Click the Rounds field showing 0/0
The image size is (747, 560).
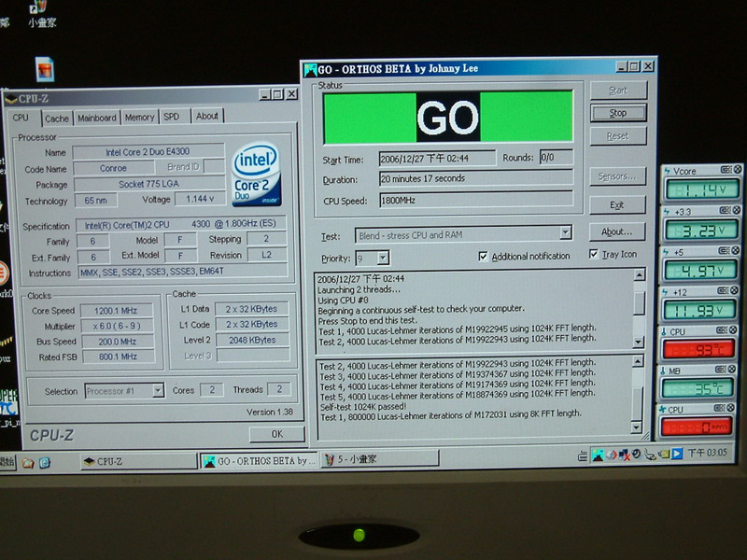556,157
